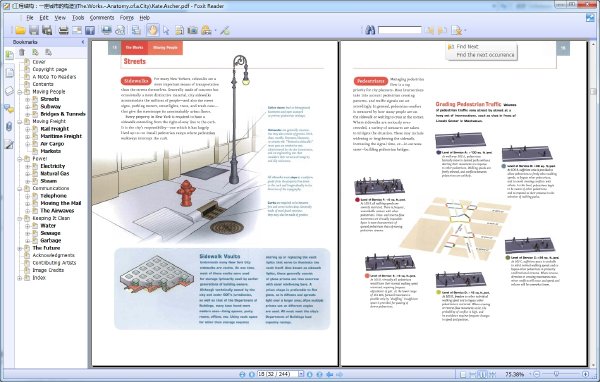The image size is (600, 382).
Task: Open the View menu
Action: click(60, 18)
